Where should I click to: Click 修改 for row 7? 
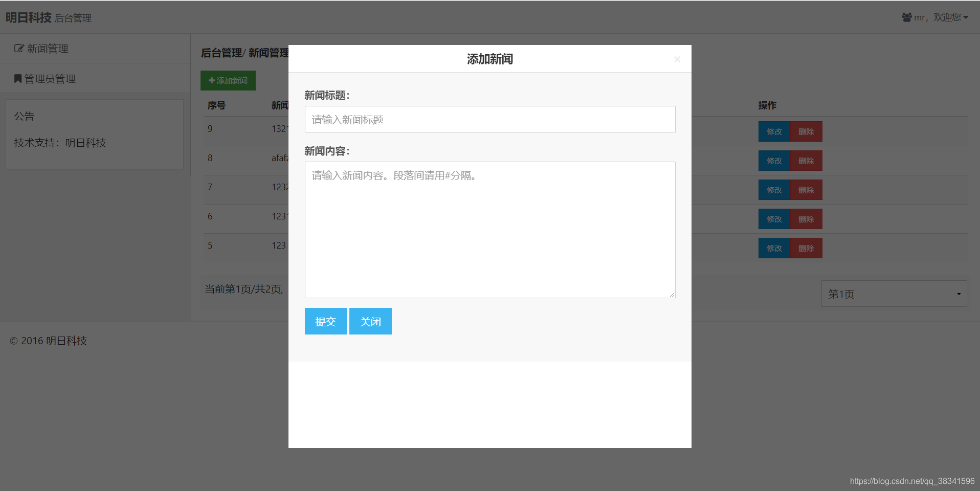pos(774,190)
